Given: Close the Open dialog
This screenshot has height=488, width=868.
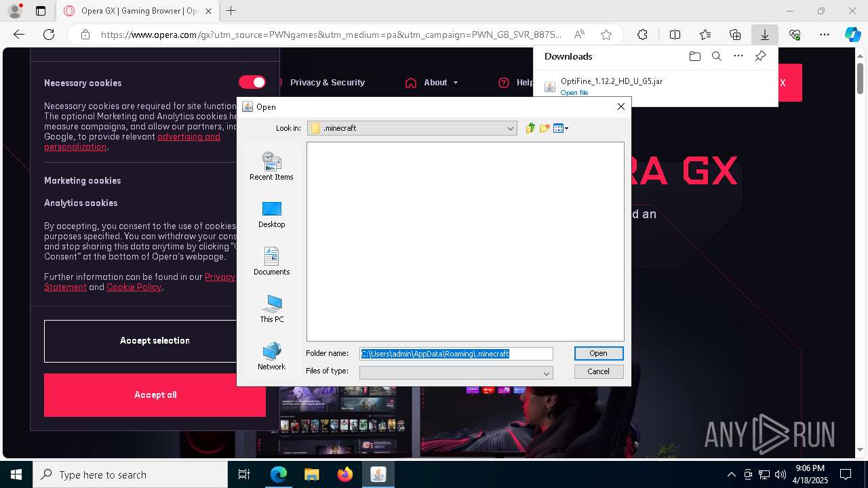Looking at the screenshot, I should pyautogui.click(x=620, y=106).
